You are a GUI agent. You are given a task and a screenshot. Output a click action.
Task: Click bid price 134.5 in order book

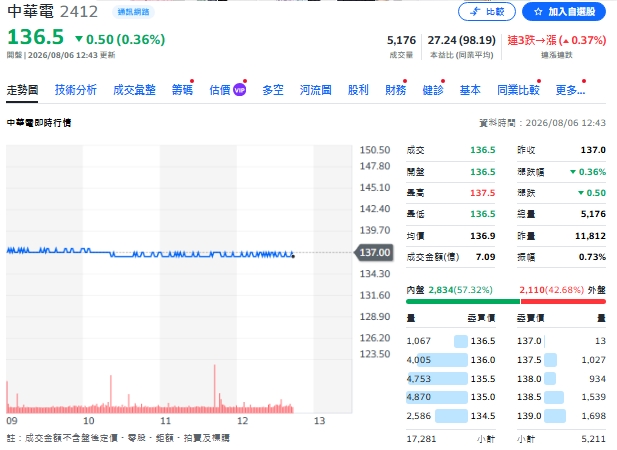click(x=483, y=416)
